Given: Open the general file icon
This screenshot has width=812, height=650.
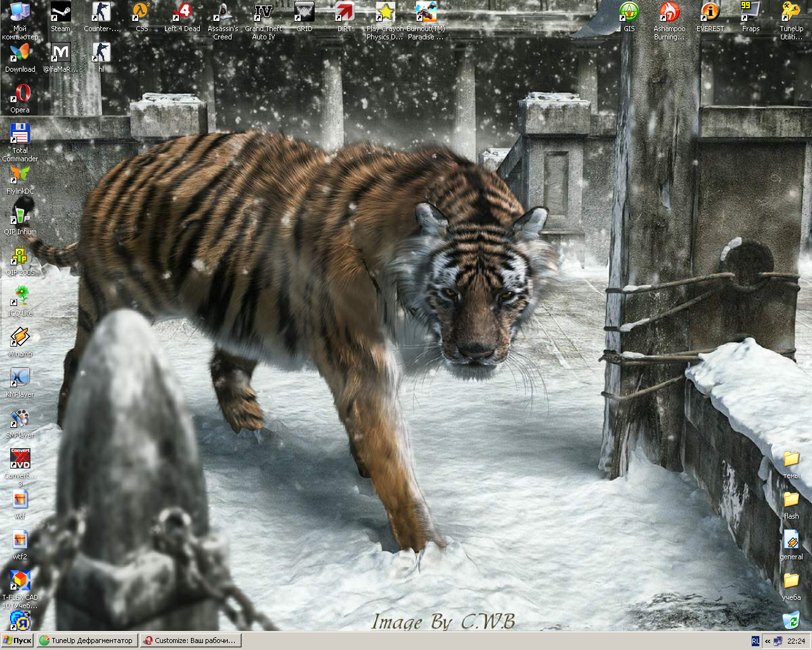Looking at the screenshot, I should pyautogui.click(x=791, y=545).
